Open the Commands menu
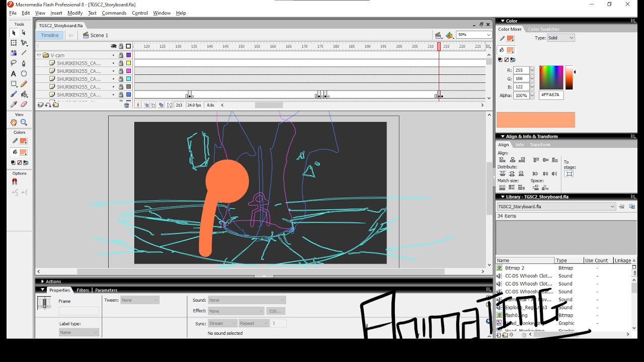The height and width of the screenshot is (362, 644). [x=114, y=13]
